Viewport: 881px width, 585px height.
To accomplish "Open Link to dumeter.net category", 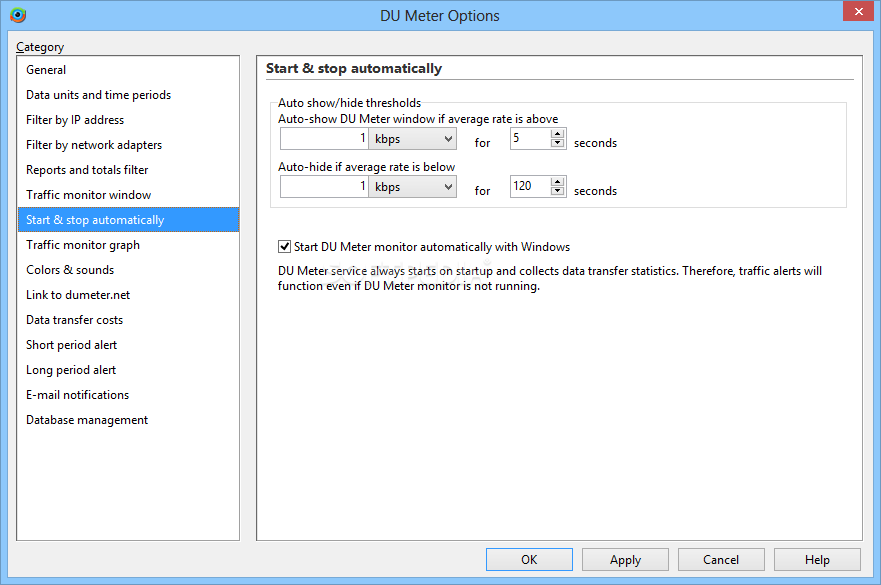I will click(128, 295).
